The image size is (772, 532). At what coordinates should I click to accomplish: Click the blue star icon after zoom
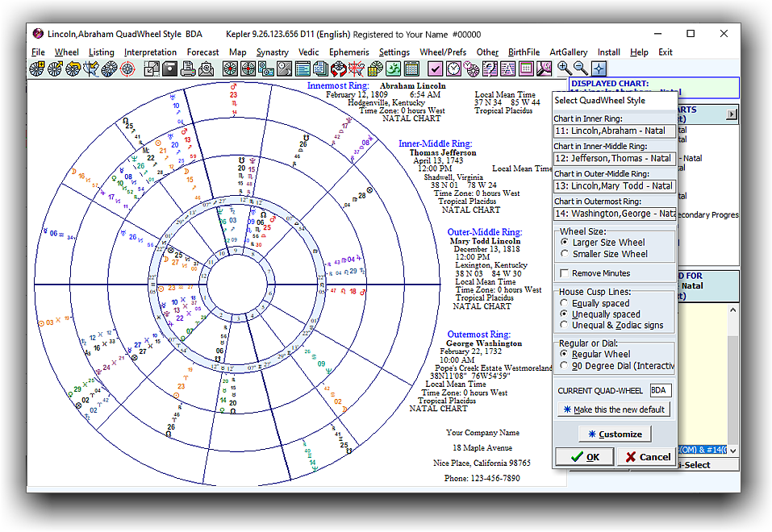[x=599, y=69]
